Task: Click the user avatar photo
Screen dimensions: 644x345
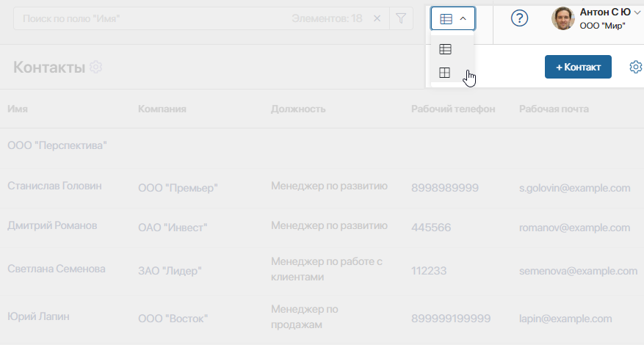Action: pos(562,18)
